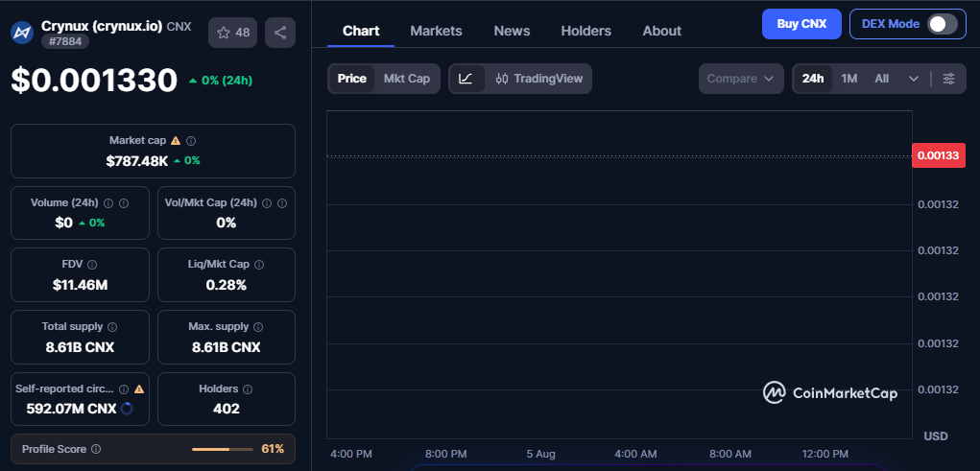Click the 4:00 PM axis label
The height and width of the screenshot is (471, 980).
351,454
